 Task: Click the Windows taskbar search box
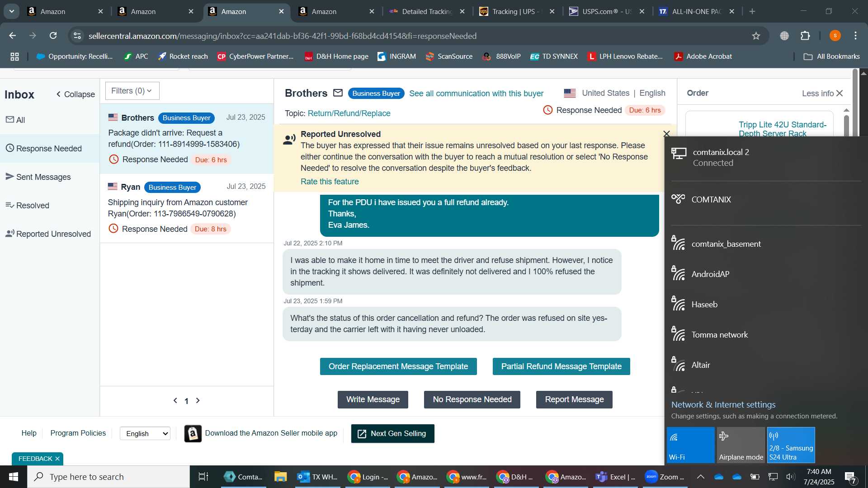point(108,477)
